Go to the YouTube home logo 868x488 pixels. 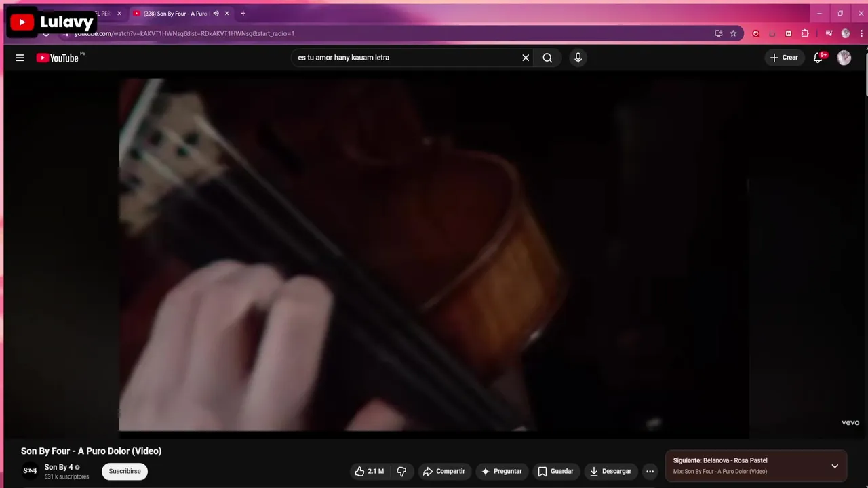click(58, 58)
